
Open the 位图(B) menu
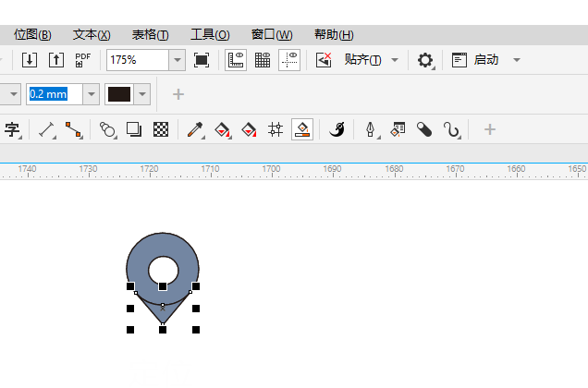coord(32,35)
